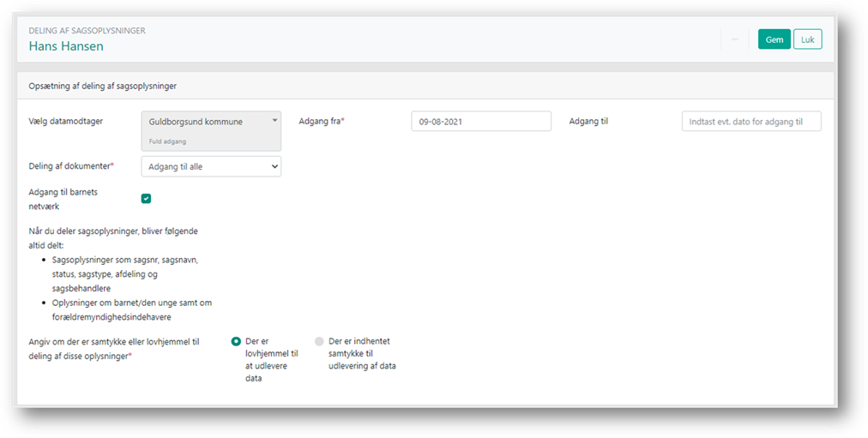Close the dialog with Luk
The width and height of the screenshot is (868, 438).
[x=807, y=39]
